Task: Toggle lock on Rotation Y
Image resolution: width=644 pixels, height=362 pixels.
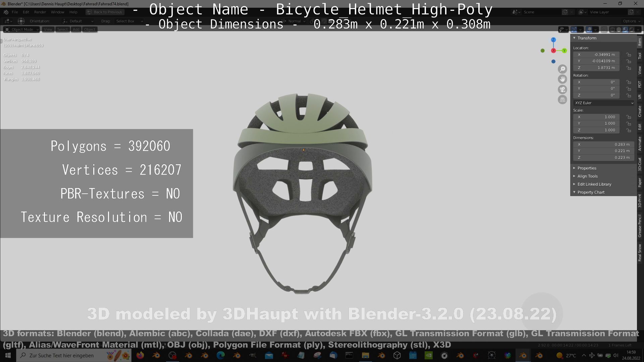Action: coord(629,89)
